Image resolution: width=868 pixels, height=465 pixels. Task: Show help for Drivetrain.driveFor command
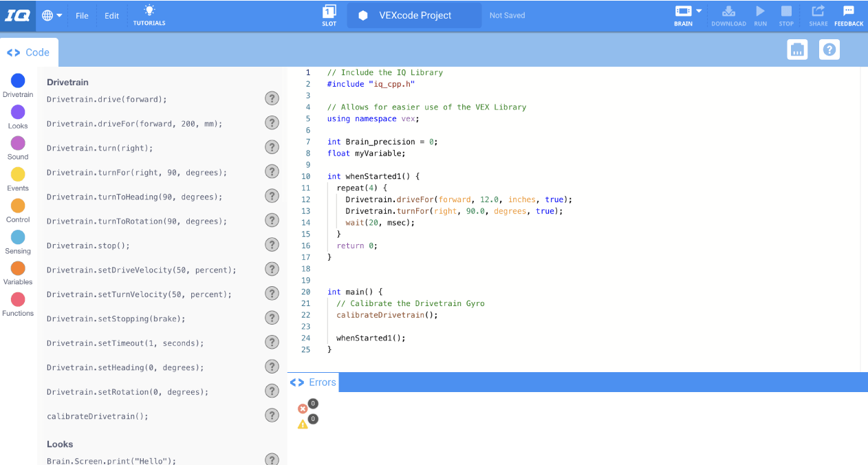pos(272,122)
